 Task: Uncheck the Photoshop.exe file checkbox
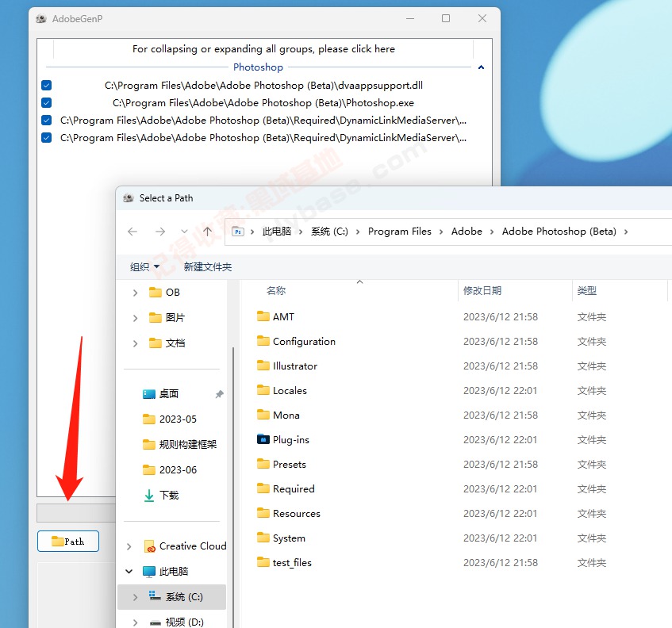tap(46, 103)
